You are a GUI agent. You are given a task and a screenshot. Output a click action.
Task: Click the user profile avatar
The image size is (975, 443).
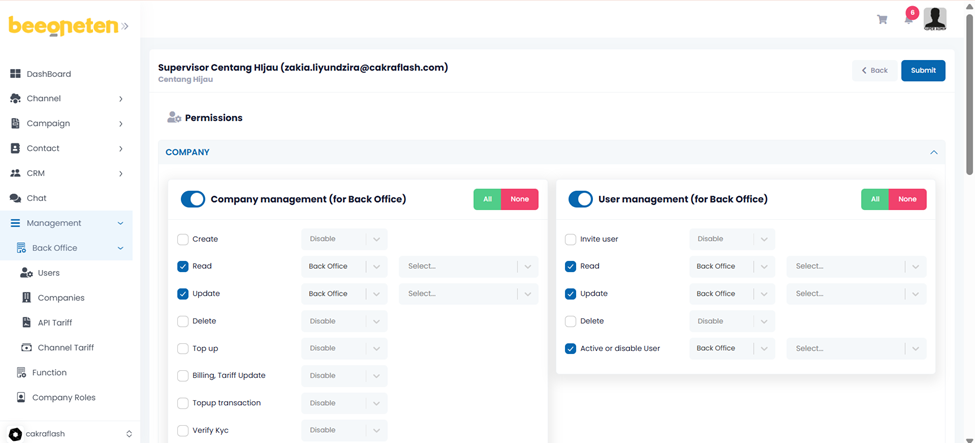tap(935, 18)
